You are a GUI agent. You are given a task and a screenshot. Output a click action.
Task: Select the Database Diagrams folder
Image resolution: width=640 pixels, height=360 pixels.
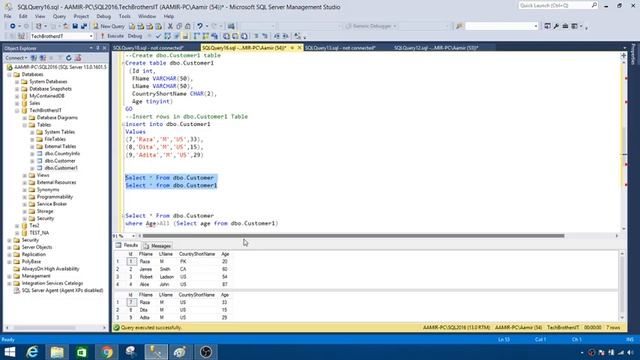pyautogui.click(x=57, y=118)
